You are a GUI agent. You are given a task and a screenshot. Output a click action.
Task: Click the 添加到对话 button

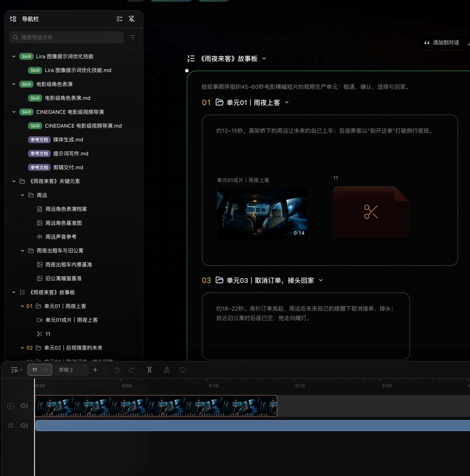pos(441,43)
